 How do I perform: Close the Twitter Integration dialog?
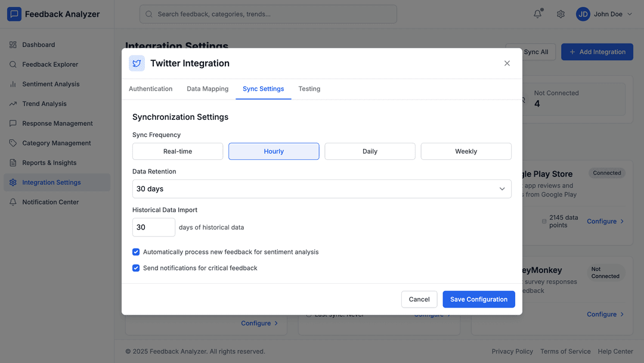coord(507,63)
